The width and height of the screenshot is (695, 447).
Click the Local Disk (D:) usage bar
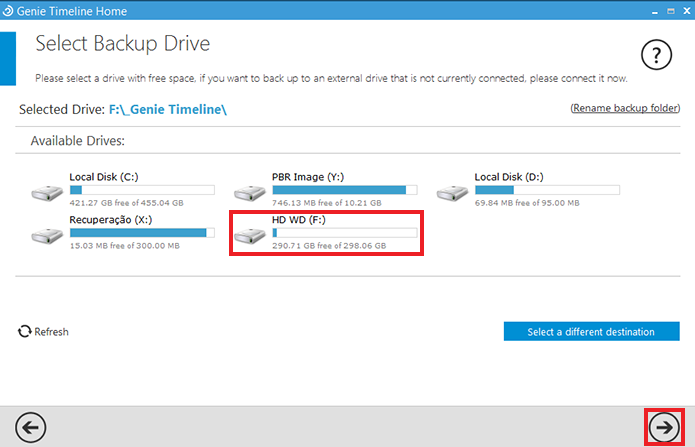[547, 190]
